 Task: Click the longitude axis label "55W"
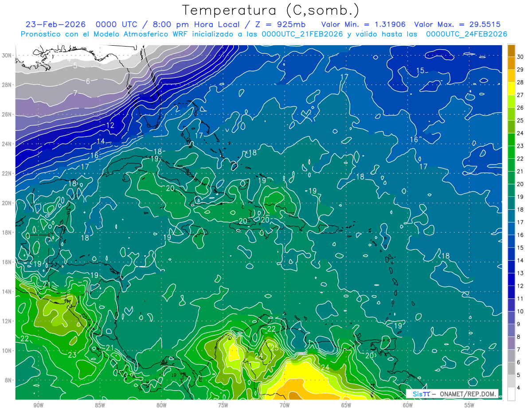point(469,405)
